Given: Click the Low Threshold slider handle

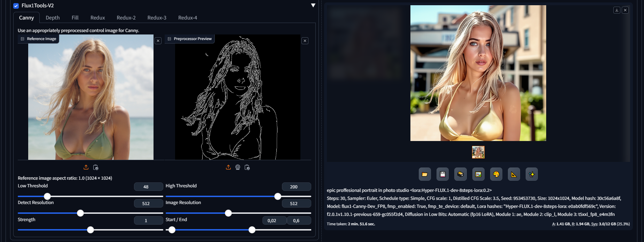Looking at the screenshot, I should [x=47, y=196].
